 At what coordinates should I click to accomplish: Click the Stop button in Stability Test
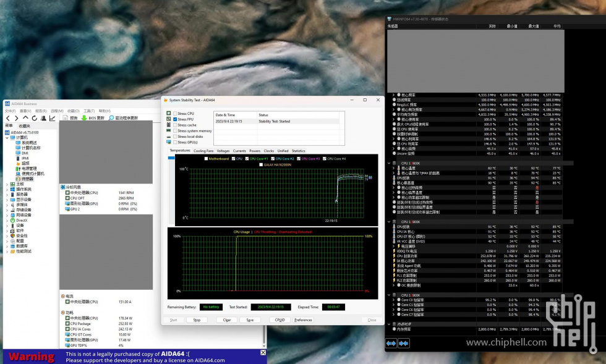197,320
